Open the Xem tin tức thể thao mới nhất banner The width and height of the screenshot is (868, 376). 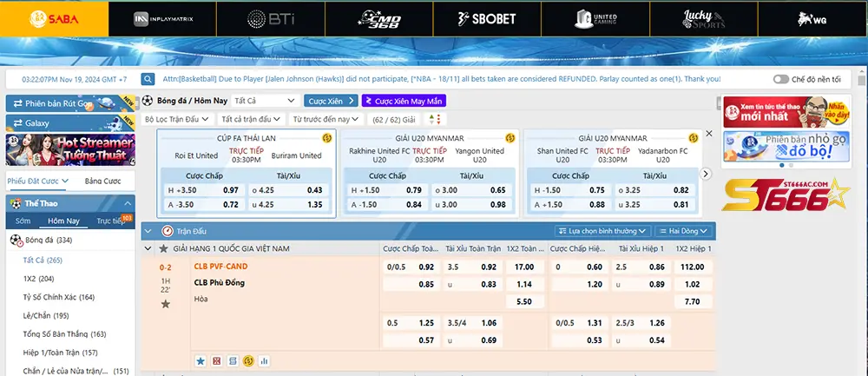786,112
